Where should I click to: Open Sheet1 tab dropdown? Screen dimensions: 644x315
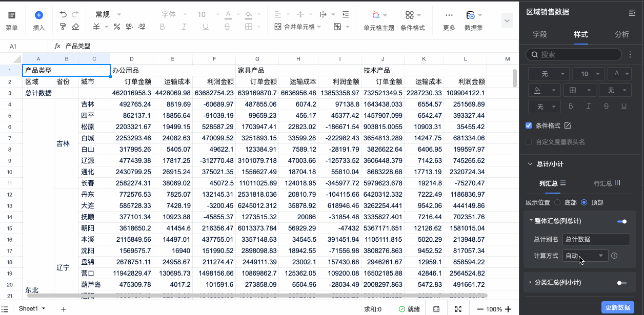pyautogui.click(x=44, y=309)
